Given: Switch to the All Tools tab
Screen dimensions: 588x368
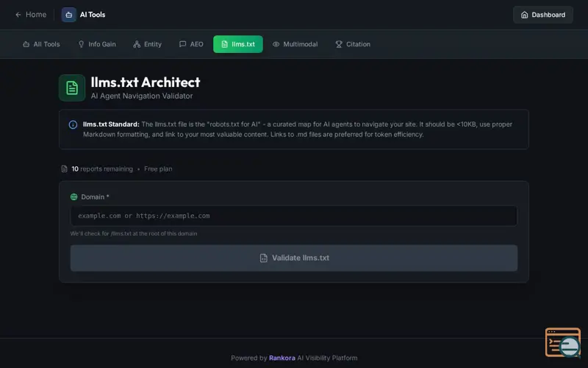Looking at the screenshot, I should click(41, 44).
